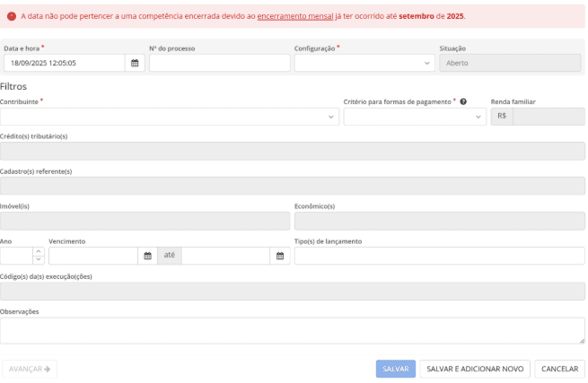The height and width of the screenshot is (383, 588).
Task: Click the Avançar button
Action: coord(31,369)
